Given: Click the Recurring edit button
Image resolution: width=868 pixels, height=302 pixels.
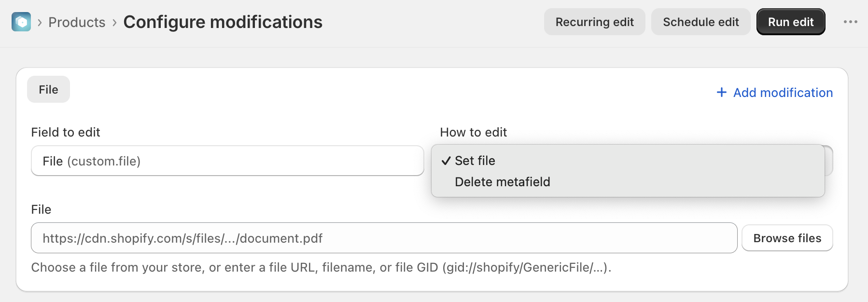Looking at the screenshot, I should pos(594,22).
